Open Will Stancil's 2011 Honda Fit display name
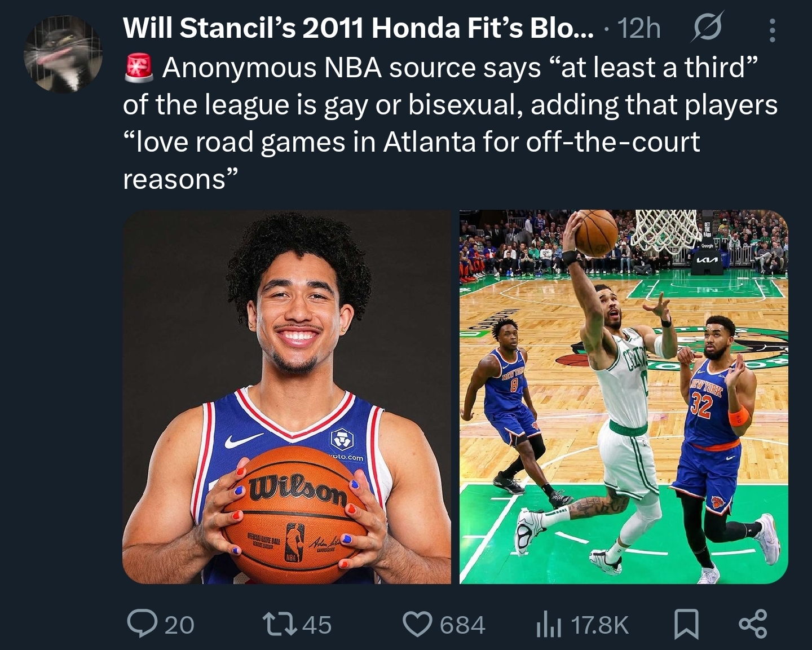The width and height of the screenshot is (812, 650). pyautogui.click(x=358, y=28)
